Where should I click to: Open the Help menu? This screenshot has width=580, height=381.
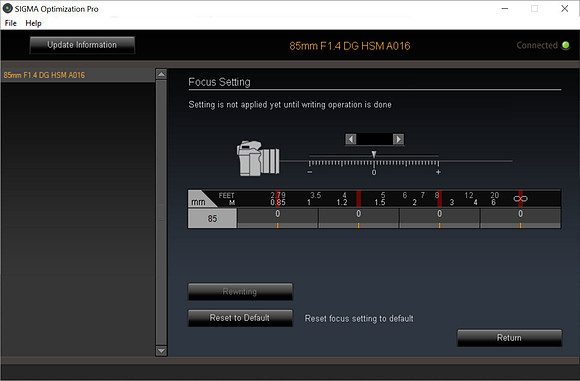click(x=33, y=23)
